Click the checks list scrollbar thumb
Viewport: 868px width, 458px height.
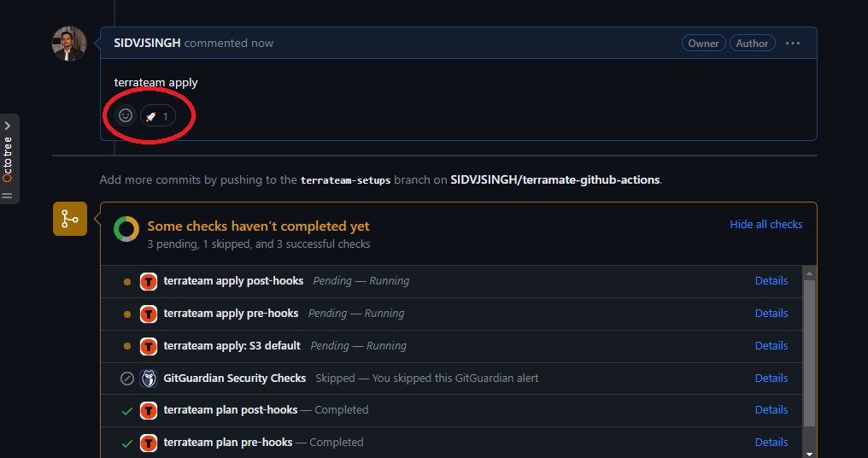809,354
